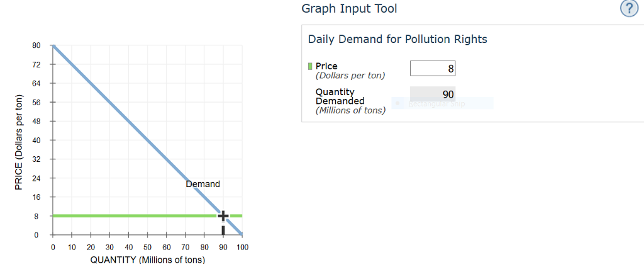Click the 40 tick on price axis

[36, 141]
